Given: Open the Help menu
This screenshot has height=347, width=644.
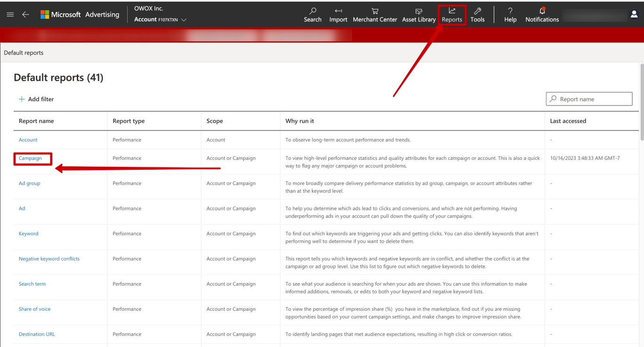Looking at the screenshot, I should pyautogui.click(x=510, y=15).
